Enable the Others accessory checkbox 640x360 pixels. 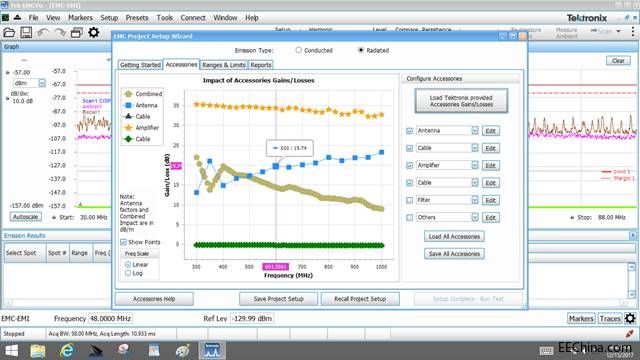[x=409, y=218]
